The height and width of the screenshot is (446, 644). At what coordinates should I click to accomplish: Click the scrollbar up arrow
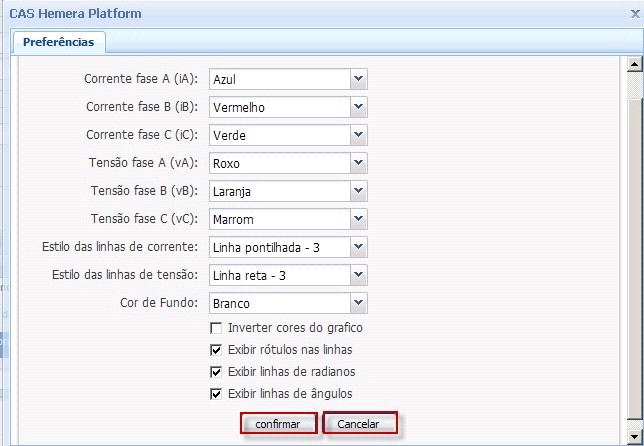coord(633,66)
